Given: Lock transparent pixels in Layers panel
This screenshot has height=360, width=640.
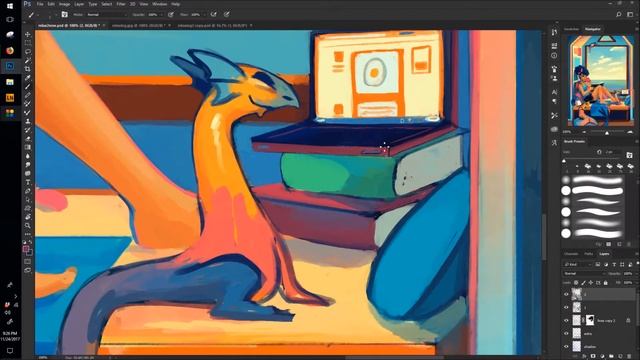Looking at the screenshot, I should pos(576,282).
